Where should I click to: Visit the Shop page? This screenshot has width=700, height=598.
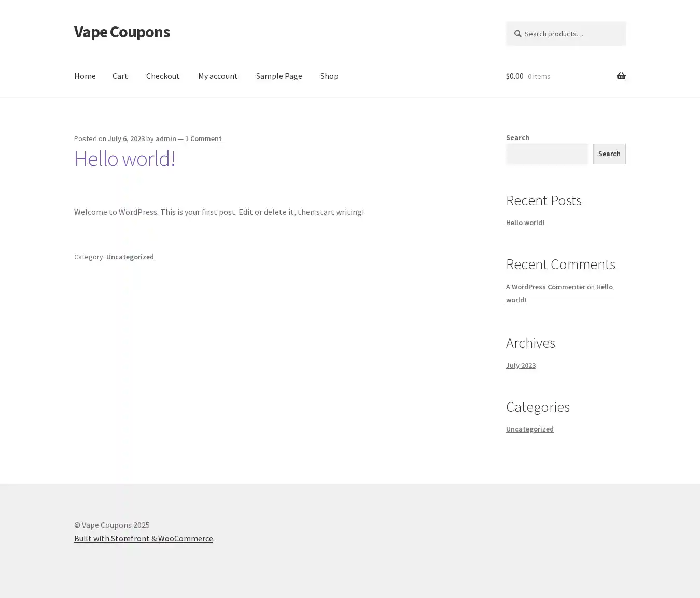click(x=329, y=76)
